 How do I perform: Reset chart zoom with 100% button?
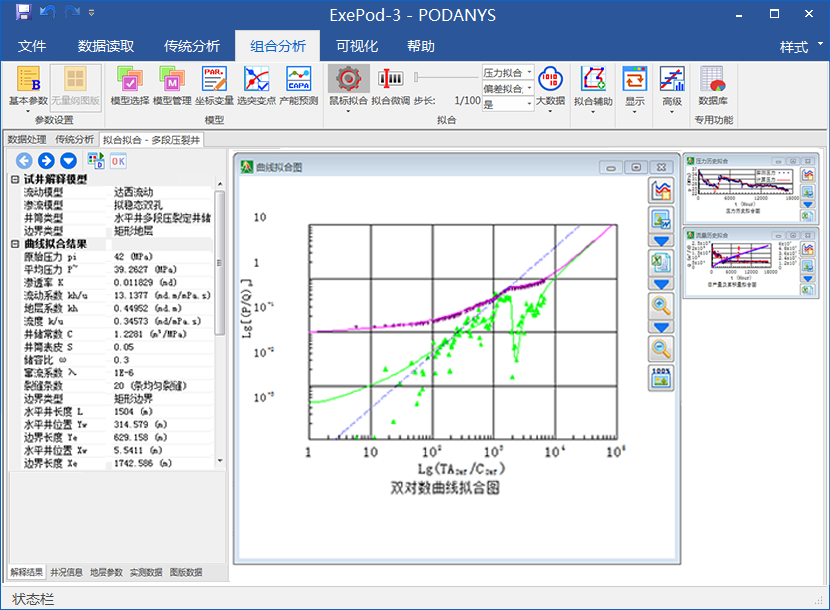(661, 377)
